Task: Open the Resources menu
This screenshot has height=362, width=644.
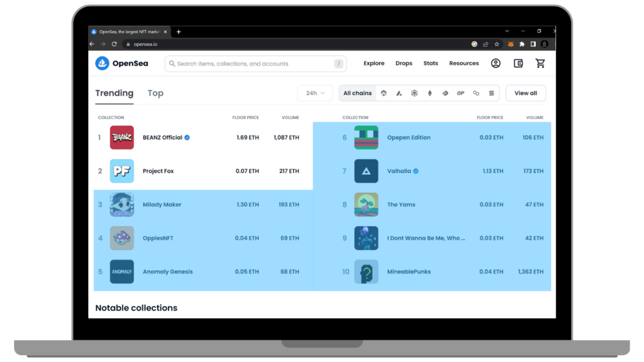Action: coord(464,63)
